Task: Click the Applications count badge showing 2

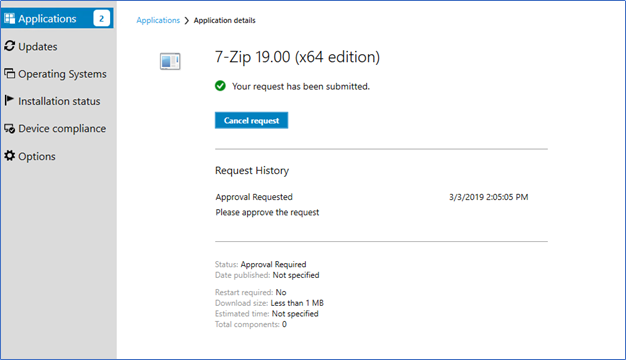Action: 101,18
